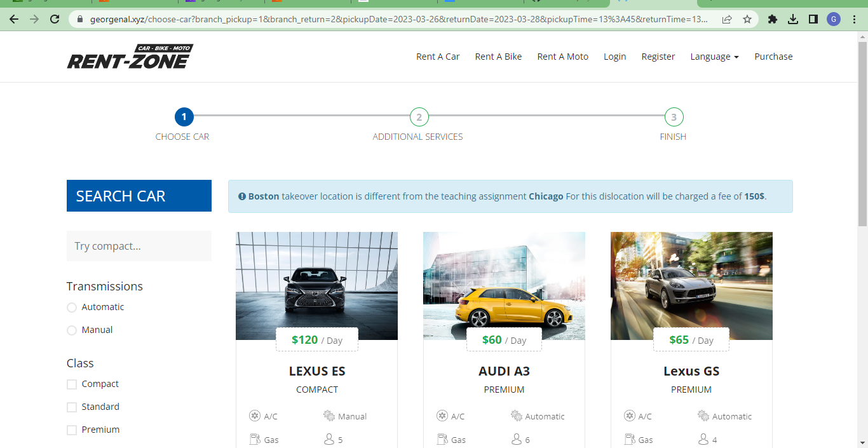Click the SEARCH CAR header
This screenshot has width=868, height=448.
(139, 196)
